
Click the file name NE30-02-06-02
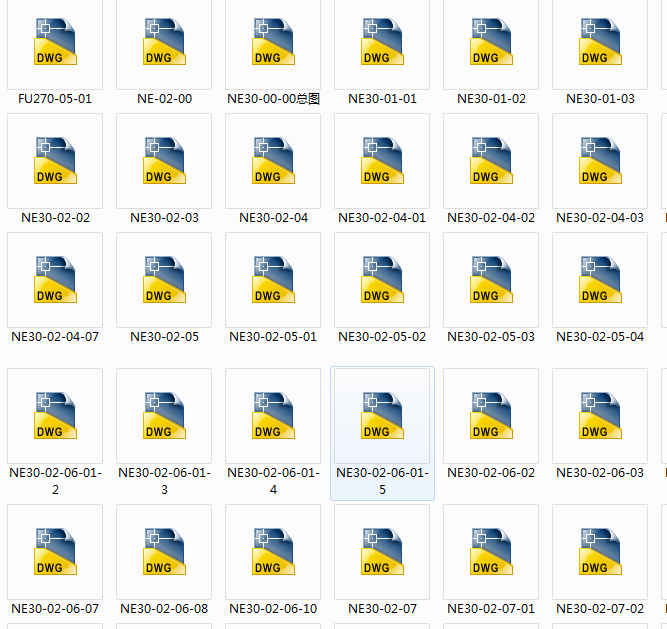pos(491,473)
